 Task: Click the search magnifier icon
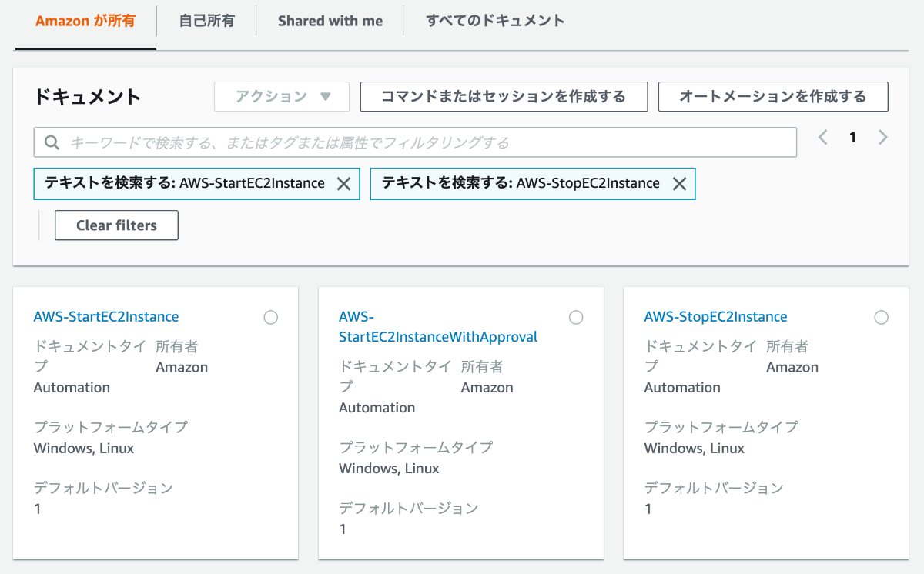[x=52, y=142]
